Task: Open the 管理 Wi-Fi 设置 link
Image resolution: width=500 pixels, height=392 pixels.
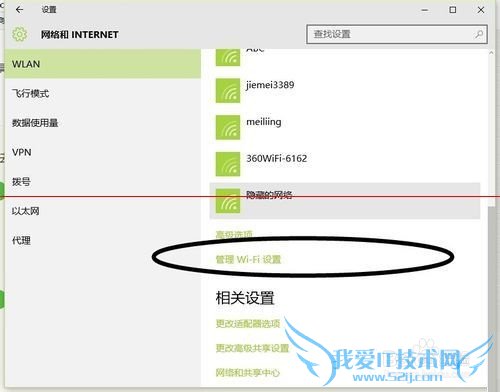Action: pyautogui.click(x=248, y=259)
